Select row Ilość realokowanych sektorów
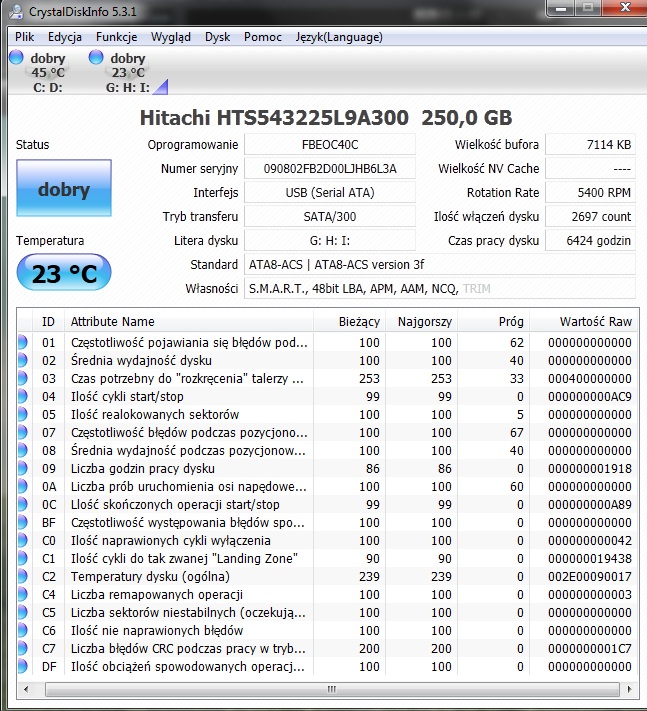647x711 pixels. tap(327, 414)
